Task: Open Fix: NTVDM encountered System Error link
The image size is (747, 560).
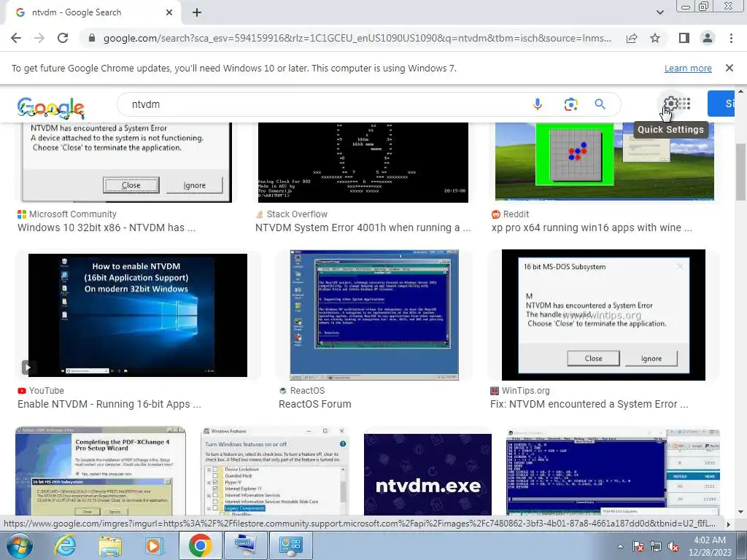Action: (589, 404)
